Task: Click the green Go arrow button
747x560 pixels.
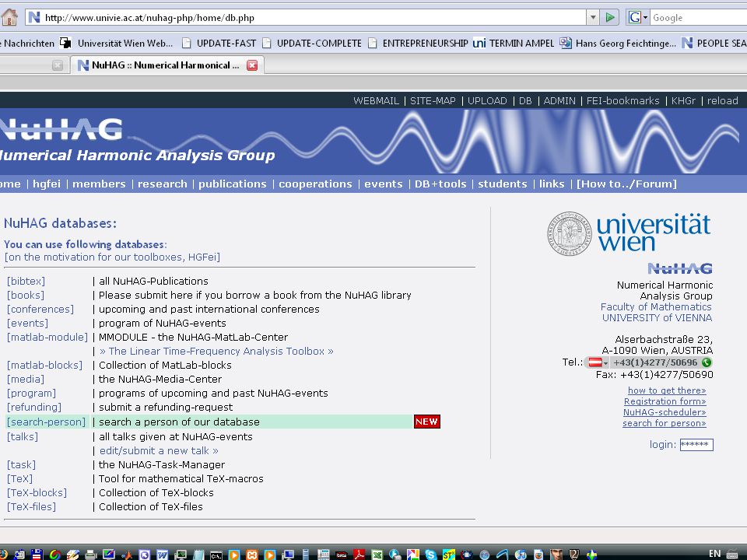Action: coord(610,18)
